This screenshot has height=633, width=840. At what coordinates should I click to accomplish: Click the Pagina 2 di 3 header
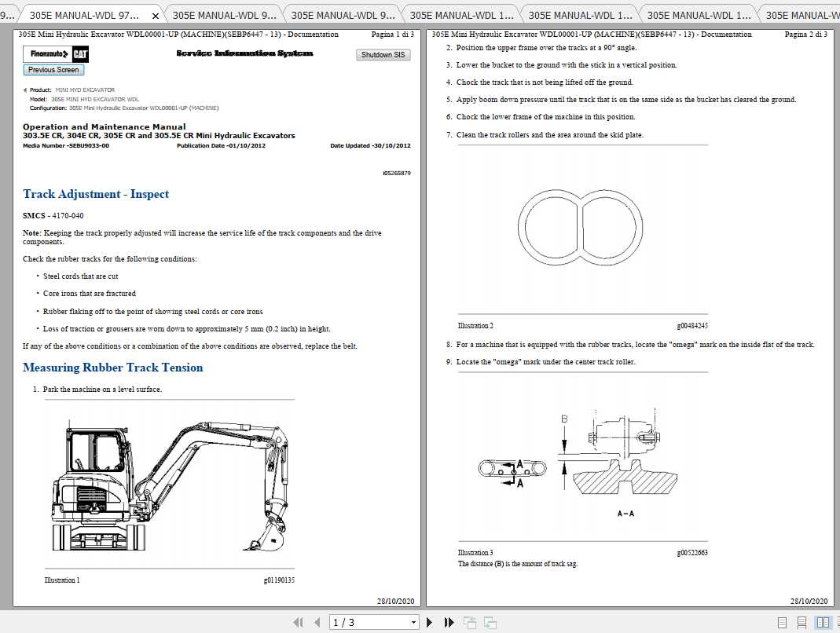[806, 35]
